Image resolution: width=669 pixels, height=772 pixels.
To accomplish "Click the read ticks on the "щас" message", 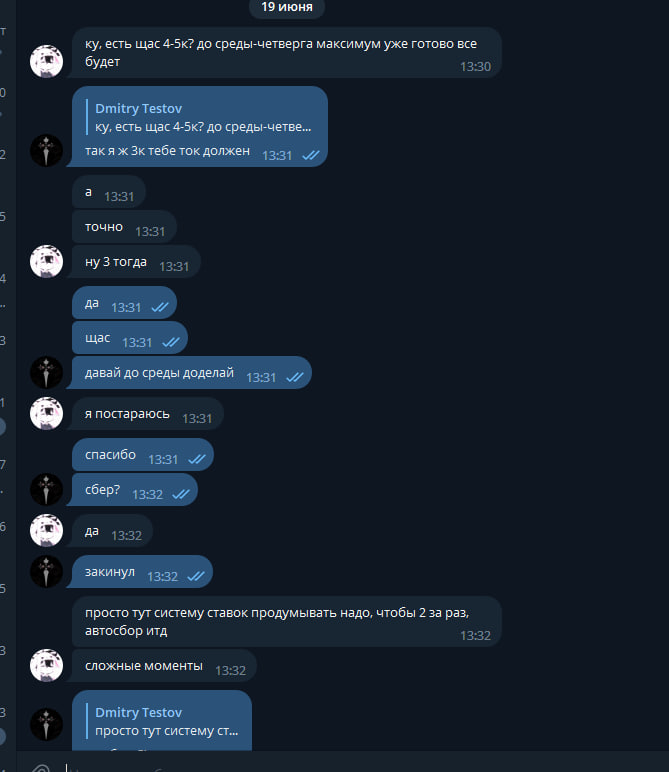I will (x=170, y=342).
